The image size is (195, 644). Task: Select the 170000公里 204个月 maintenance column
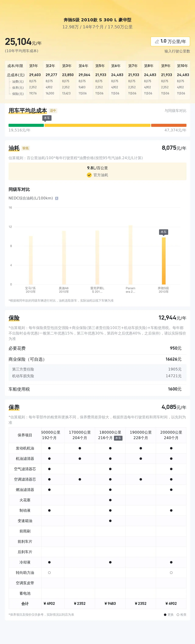[80, 435]
